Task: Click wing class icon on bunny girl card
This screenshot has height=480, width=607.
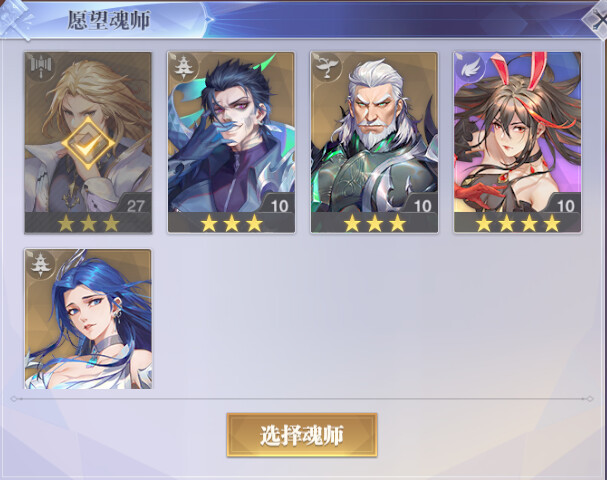Action: [469, 67]
